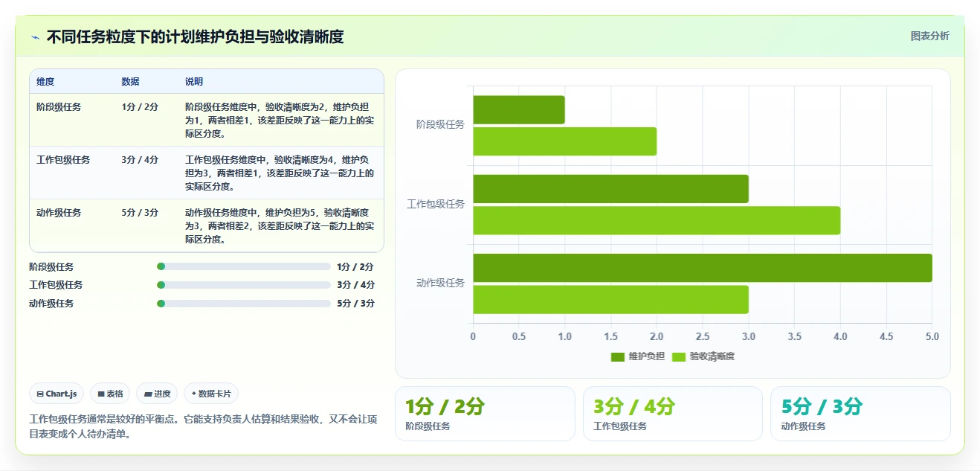
Task: Click the 阶段级任务 维护负担 bar in chart
Action: [x=519, y=110]
